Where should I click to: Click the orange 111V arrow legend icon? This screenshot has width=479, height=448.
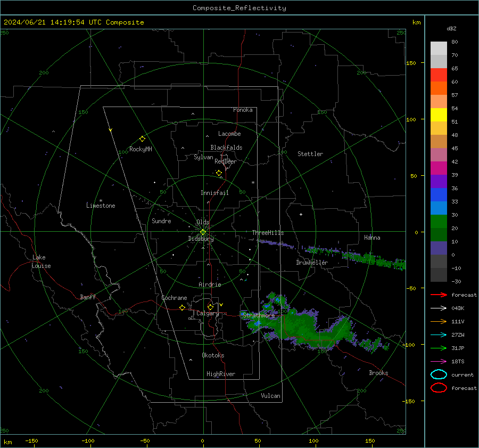click(x=439, y=321)
